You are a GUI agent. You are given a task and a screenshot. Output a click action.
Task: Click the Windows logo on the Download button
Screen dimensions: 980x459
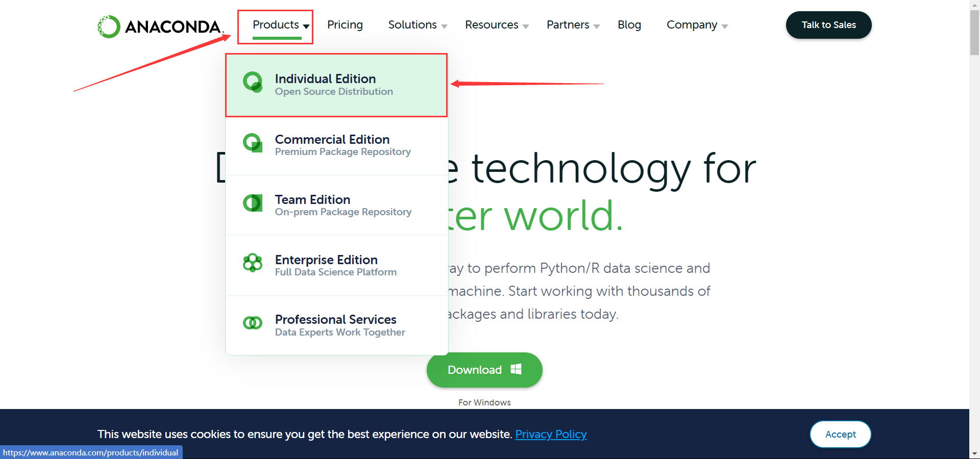516,369
